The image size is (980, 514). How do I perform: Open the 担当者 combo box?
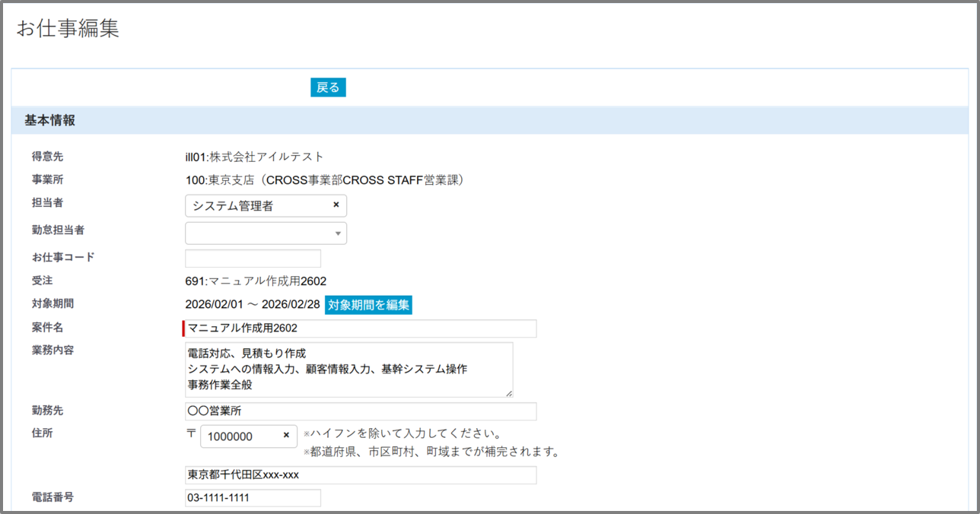tap(266, 206)
